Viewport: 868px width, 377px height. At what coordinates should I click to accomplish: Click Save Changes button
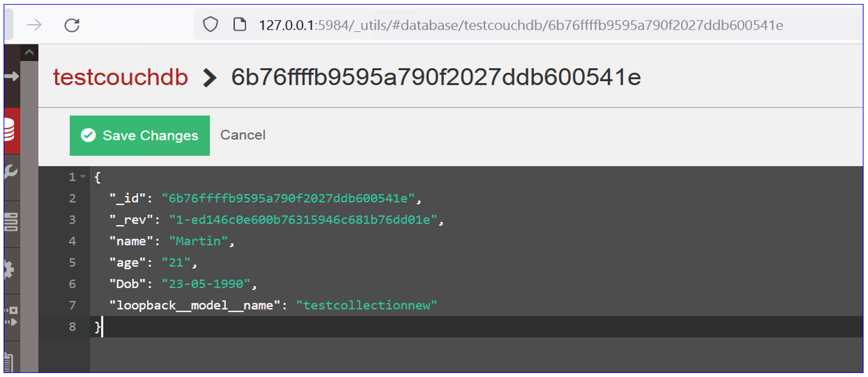(139, 135)
